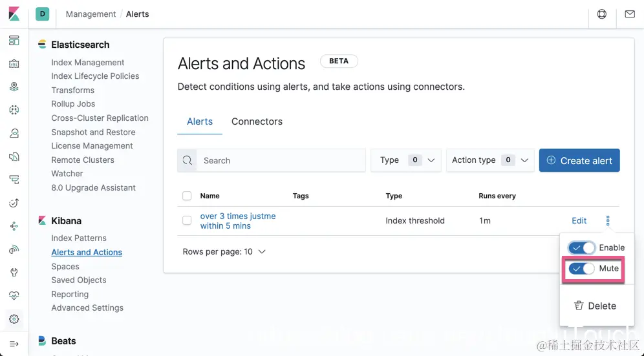Open the Graph app icon
Viewport: 644px width, 356px height.
pos(14,226)
